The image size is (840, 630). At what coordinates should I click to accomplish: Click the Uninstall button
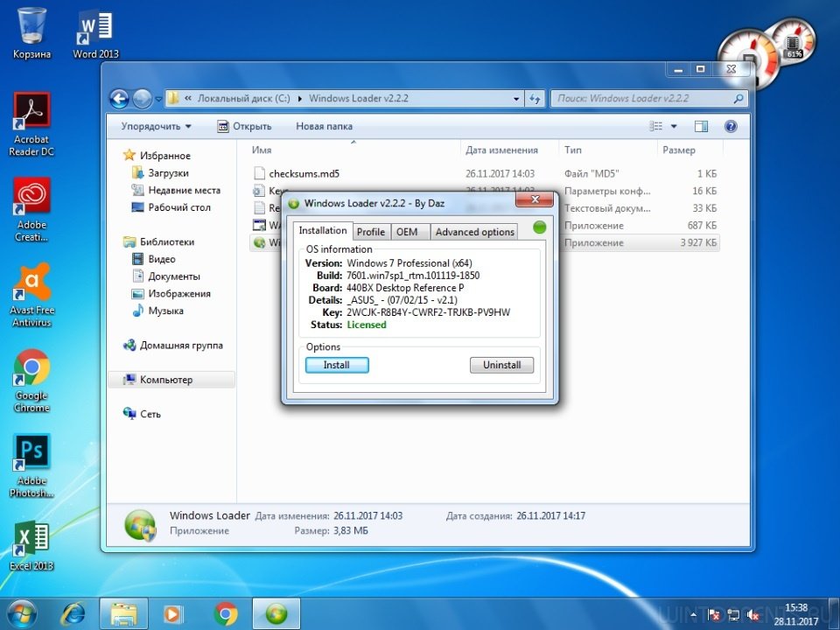coord(501,365)
